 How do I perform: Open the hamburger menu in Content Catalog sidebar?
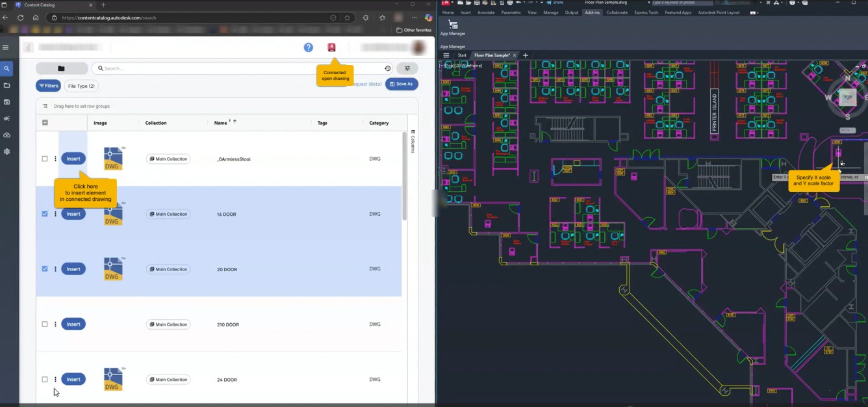pyautogui.click(x=6, y=47)
